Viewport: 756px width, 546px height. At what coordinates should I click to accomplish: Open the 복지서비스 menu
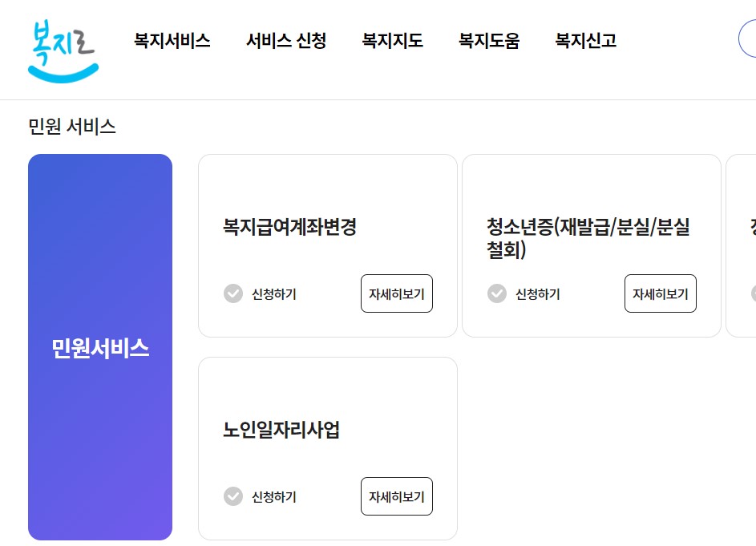[x=172, y=41]
